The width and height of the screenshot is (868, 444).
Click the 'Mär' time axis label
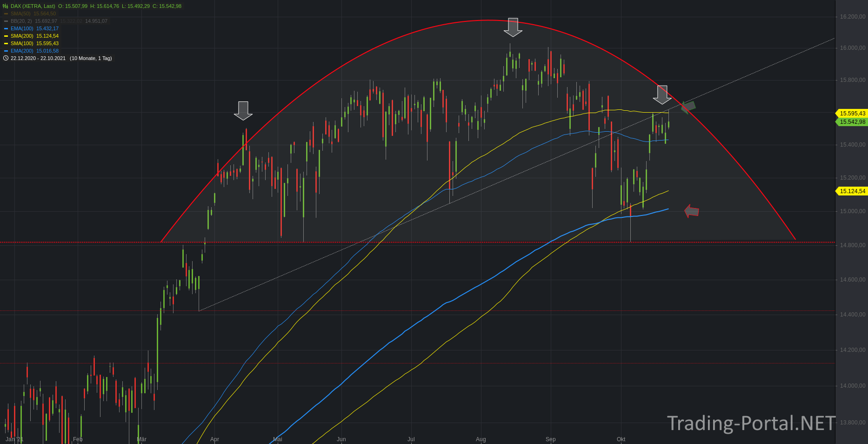[142, 439]
